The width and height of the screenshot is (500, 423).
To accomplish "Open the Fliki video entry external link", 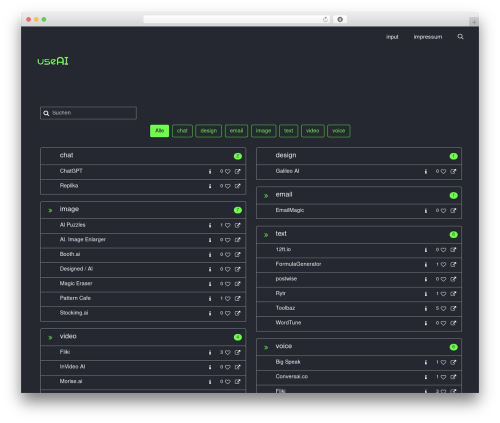I will [x=237, y=352].
